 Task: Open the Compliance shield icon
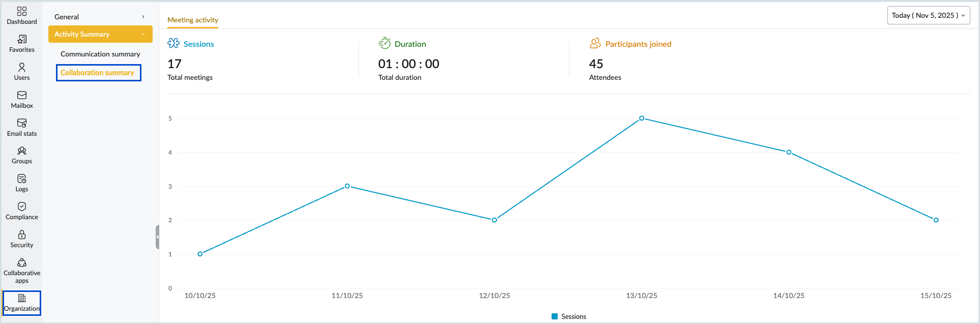pyautogui.click(x=22, y=207)
